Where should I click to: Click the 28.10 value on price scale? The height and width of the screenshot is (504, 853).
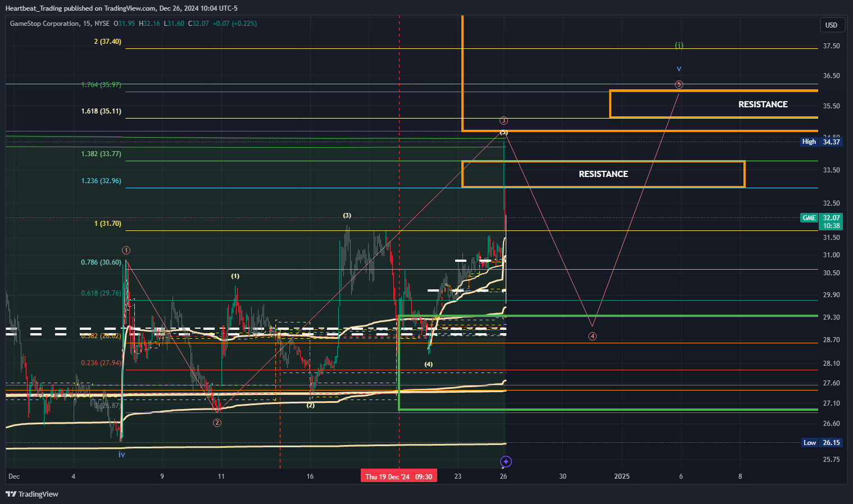(x=832, y=364)
